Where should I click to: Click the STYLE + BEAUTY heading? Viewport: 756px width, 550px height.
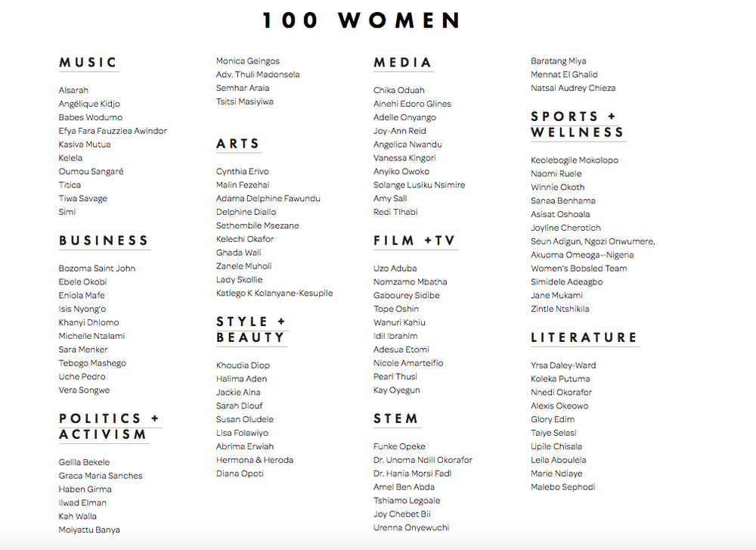[251, 330]
